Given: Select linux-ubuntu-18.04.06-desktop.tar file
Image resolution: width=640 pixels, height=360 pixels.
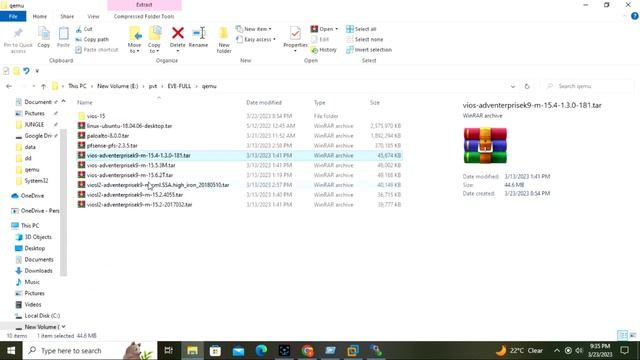Looking at the screenshot, I should click(129, 126).
